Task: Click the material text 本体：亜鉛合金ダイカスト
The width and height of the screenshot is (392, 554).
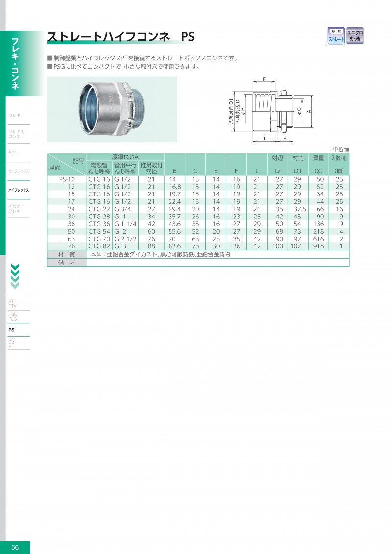Action: [x=160, y=254]
